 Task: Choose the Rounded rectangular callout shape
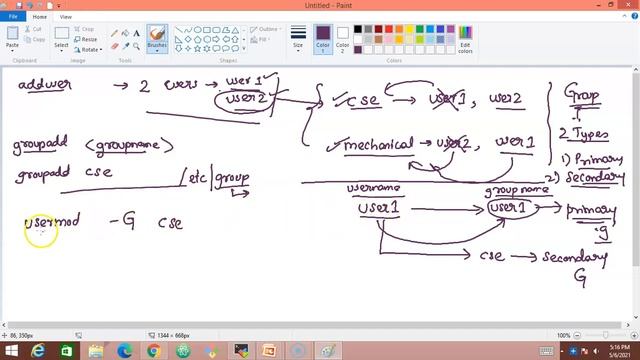click(x=216, y=48)
